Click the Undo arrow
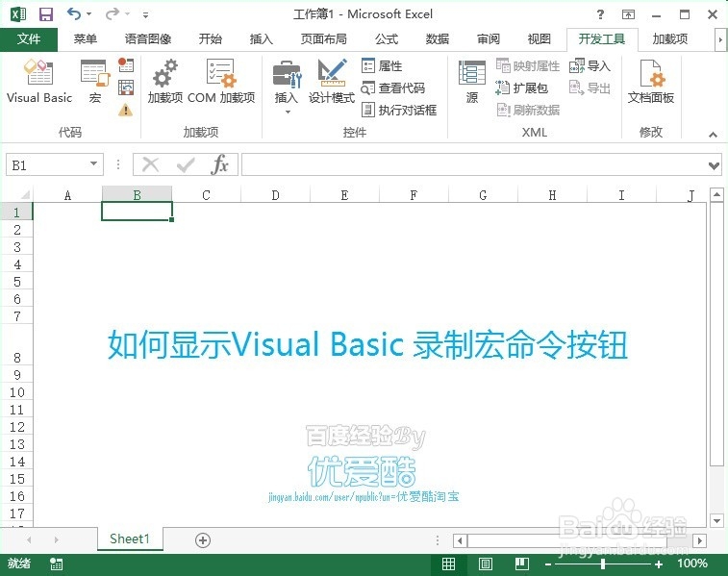The width and height of the screenshot is (728, 576). tap(74, 13)
